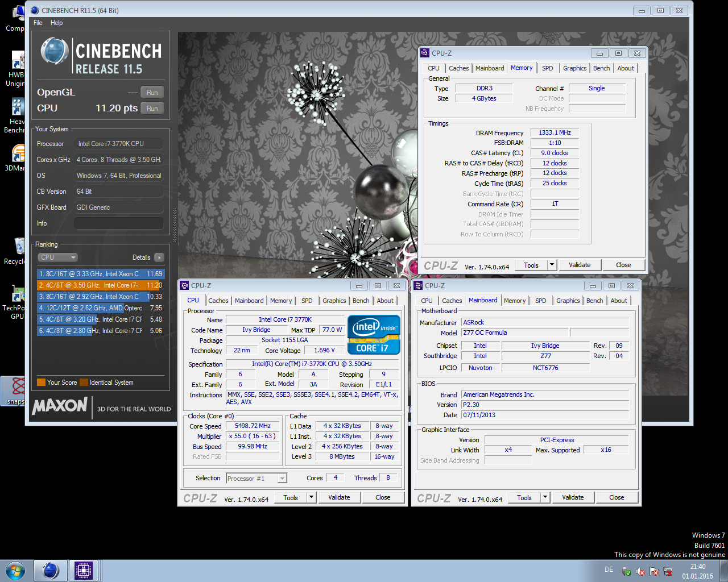Switch to Bench tab in Memory CPU-Z window
This screenshot has height=582, width=728.
point(602,68)
